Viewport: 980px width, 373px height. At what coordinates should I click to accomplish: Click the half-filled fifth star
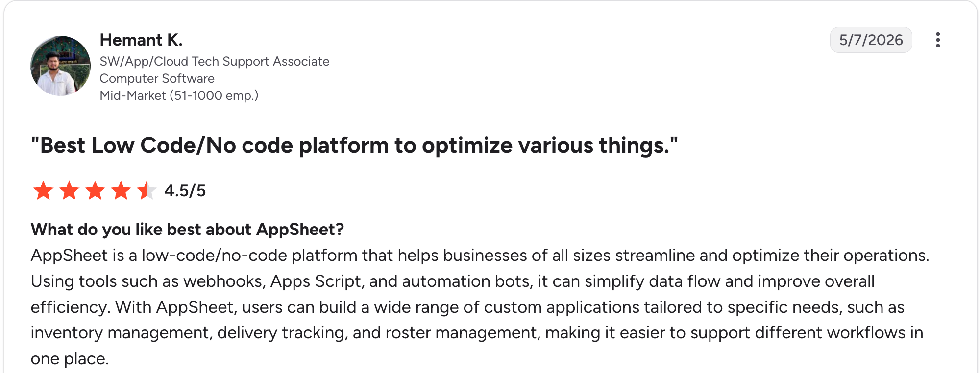147,190
